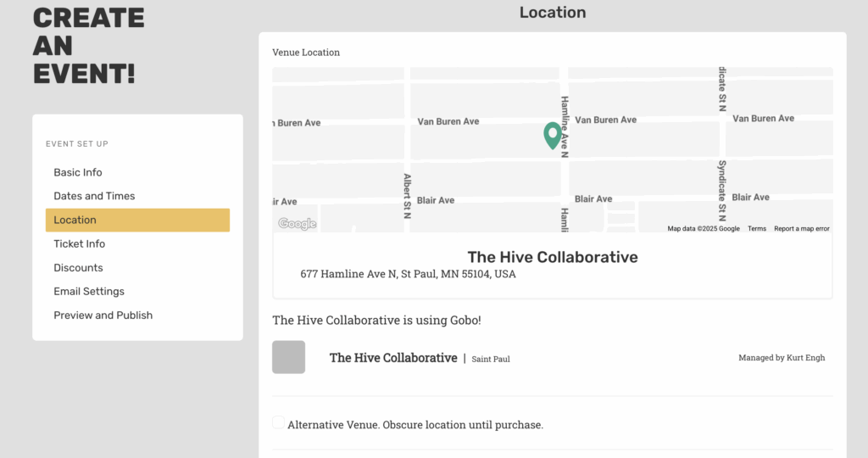Click Syndicate St N map label
Screen dimensions: 868x458
coord(722,191)
